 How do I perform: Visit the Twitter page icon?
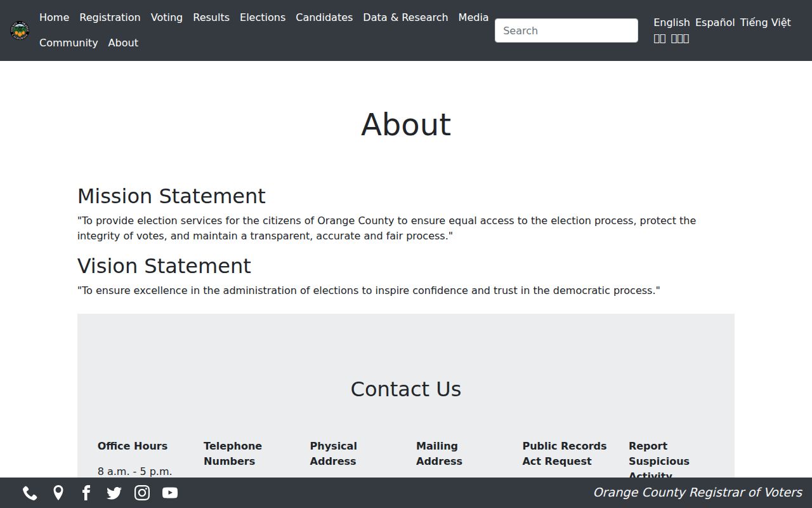click(114, 493)
